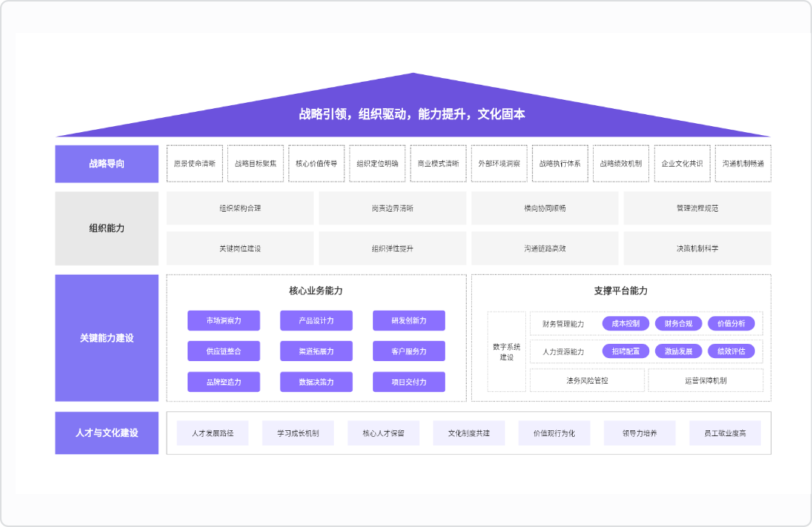812x527 pixels.
Task: Click the 数据决策力 purple button
Action: click(317, 382)
